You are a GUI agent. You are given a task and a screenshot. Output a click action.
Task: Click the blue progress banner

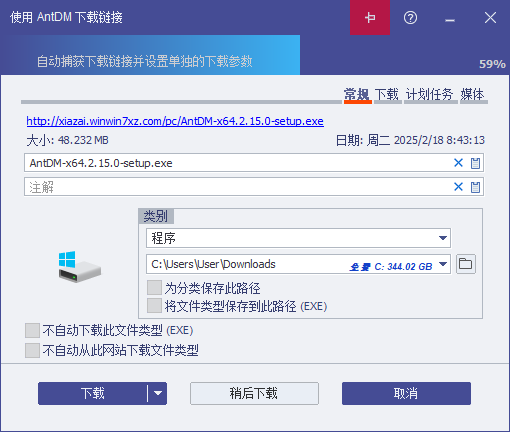(150, 55)
